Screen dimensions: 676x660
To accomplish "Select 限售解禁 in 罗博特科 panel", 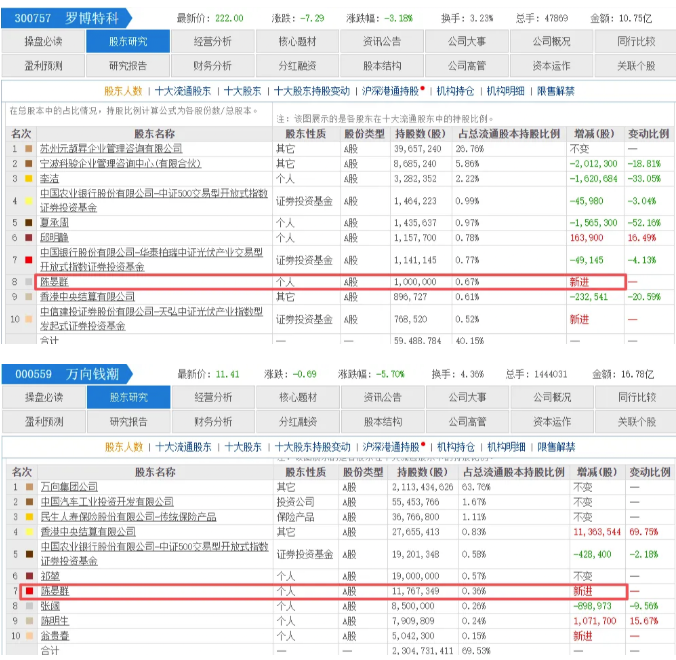I will click(556, 91).
